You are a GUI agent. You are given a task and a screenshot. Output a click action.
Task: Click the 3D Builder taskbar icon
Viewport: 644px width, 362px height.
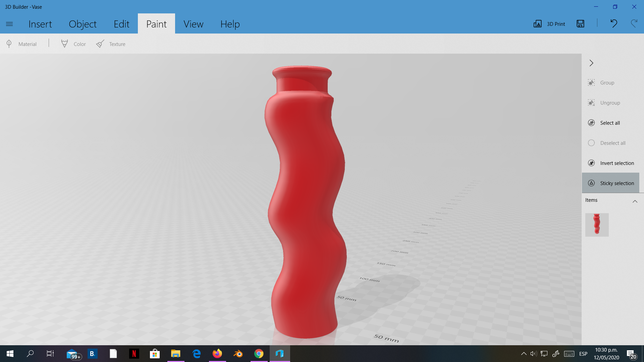coord(280,354)
